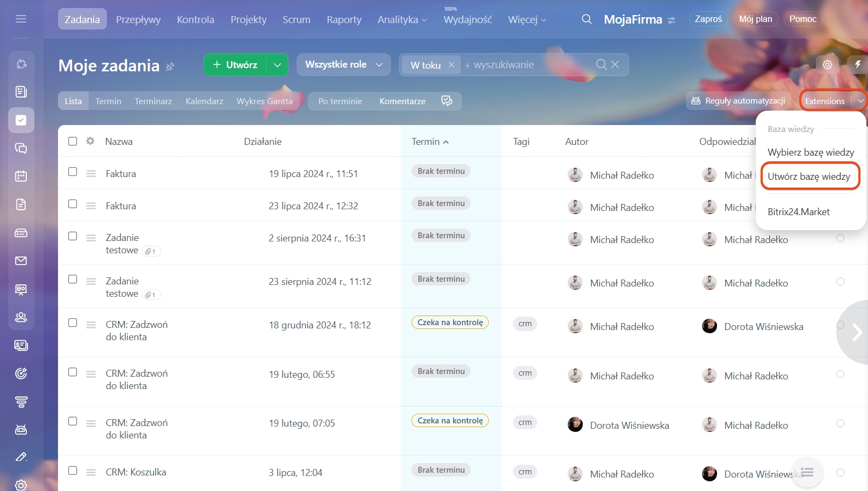Click the table column settings gear
The height and width of the screenshot is (491, 868).
pyautogui.click(x=90, y=141)
